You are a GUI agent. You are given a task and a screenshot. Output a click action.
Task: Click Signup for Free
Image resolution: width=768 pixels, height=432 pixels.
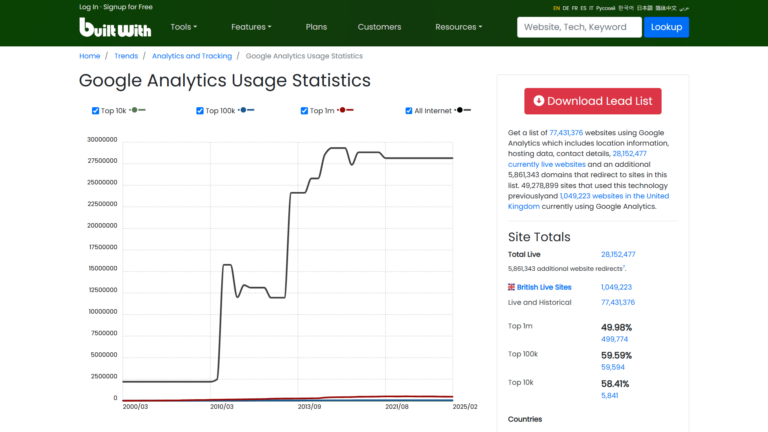128,7
